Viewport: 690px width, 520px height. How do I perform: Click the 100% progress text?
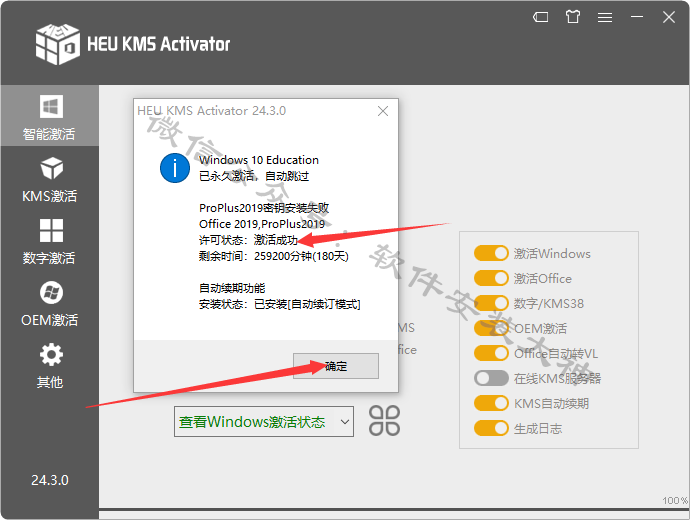[x=675, y=501]
